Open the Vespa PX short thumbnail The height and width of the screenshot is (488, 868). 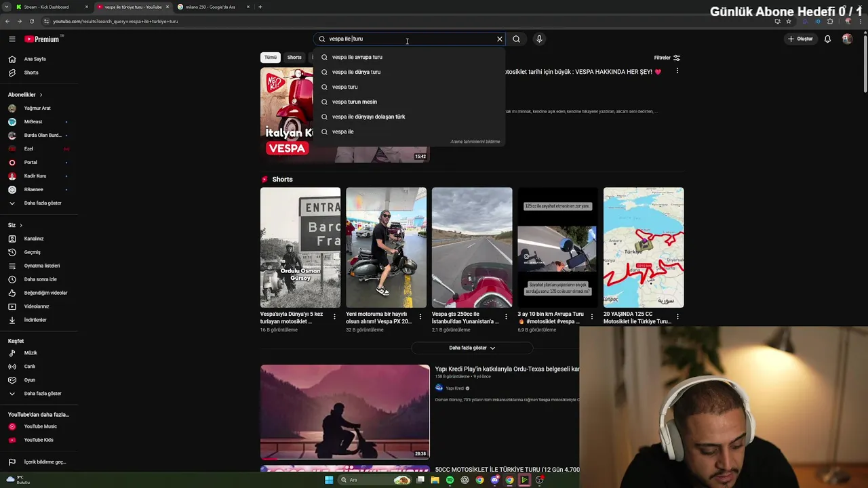click(x=386, y=247)
